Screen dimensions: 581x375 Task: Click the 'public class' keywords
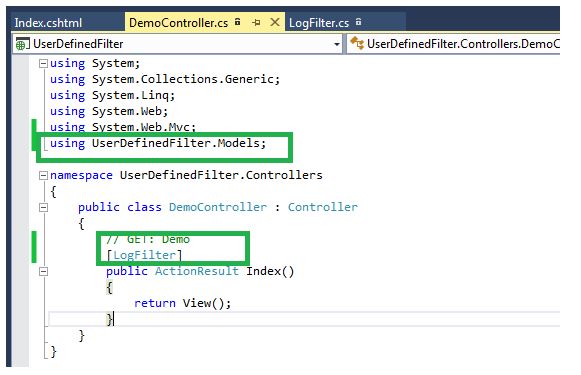pos(120,207)
